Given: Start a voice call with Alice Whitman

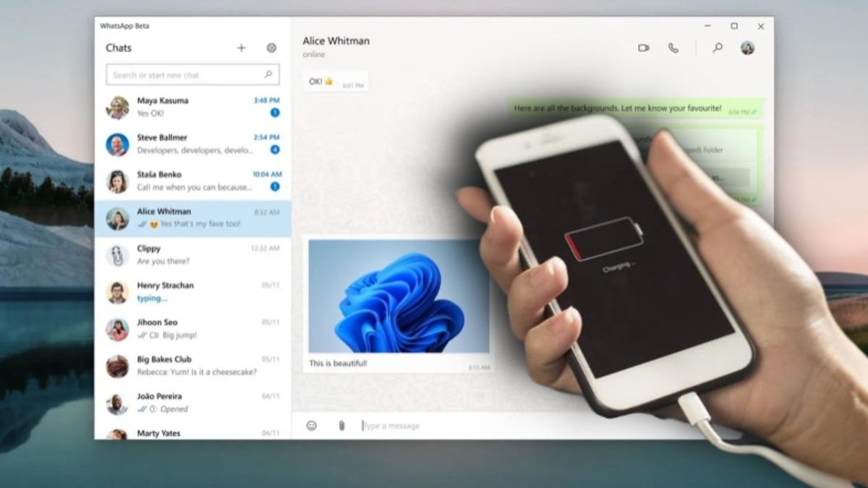Looking at the screenshot, I should pyautogui.click(x=673, y=48).
